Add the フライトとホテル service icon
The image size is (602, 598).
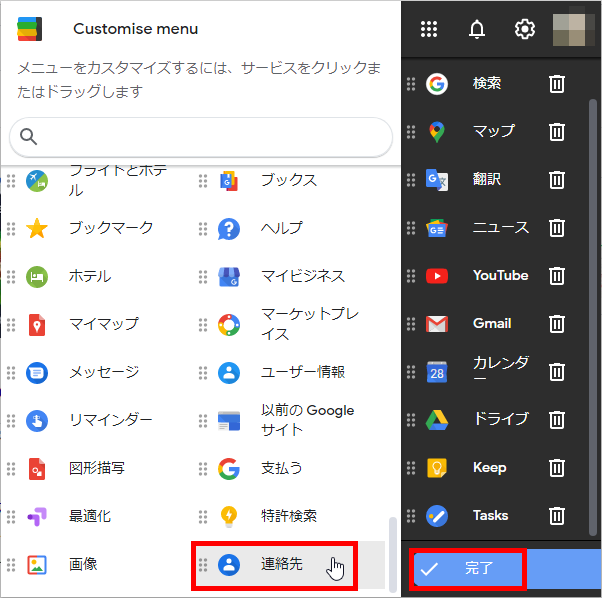point(37,181)
